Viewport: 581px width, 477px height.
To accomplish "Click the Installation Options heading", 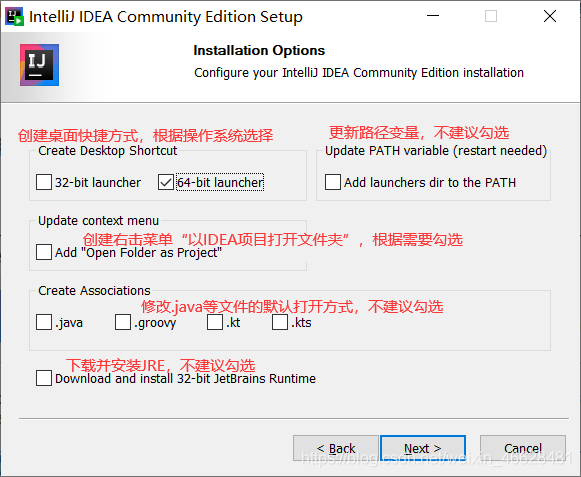I will 259,50.
